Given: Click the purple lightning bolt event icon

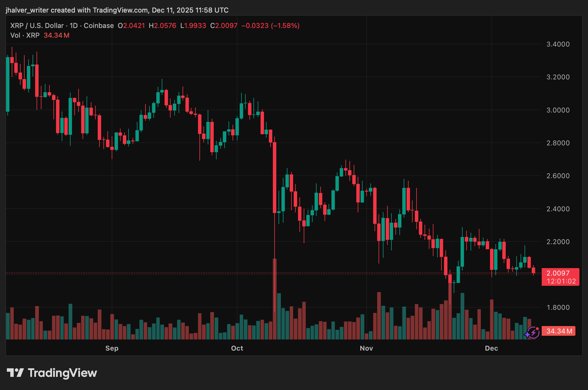Looking at the screenshot, I should tap(533, 333).
